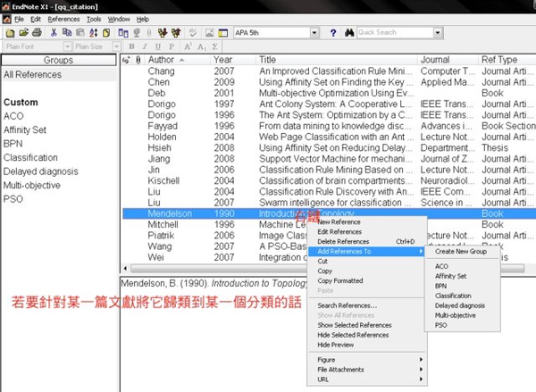Viewport: 536px width, 392px height.
Task: Open the File menu
Action: click(x=19, y=19)
